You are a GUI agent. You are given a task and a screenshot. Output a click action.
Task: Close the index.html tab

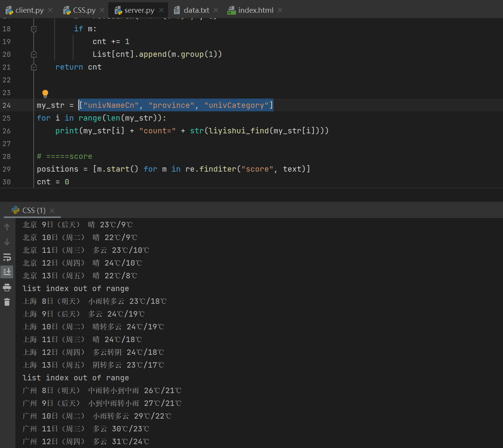pyautogui.click(x=280, y=10)
